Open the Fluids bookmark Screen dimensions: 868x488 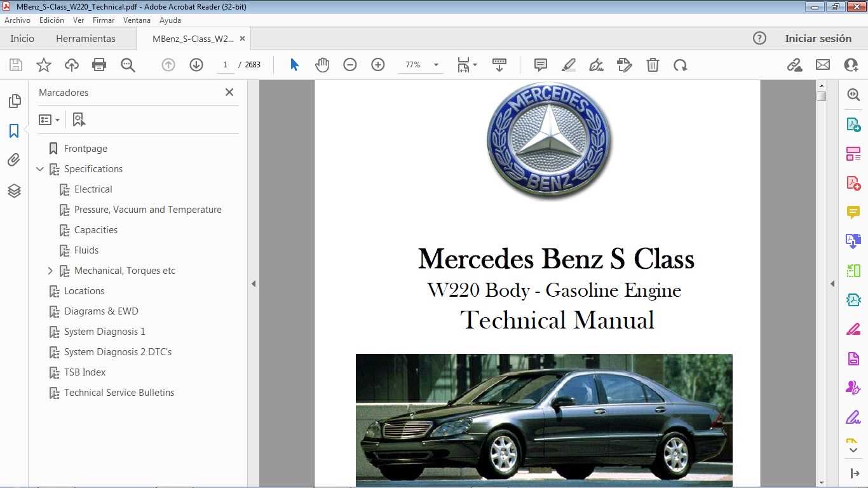(x=86, y=250)
